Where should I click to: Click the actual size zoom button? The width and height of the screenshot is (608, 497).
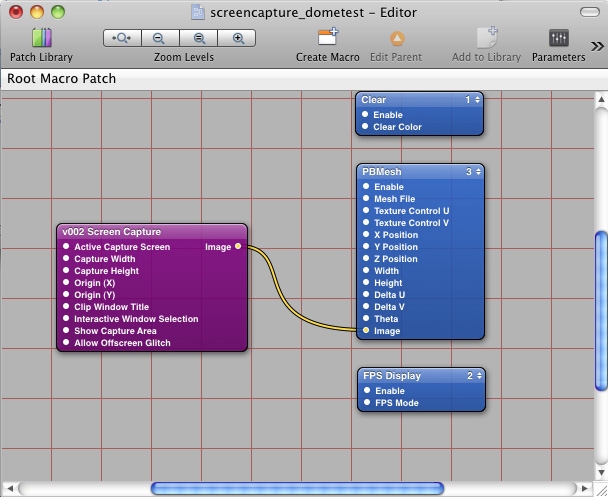click(x=199, y=38)
